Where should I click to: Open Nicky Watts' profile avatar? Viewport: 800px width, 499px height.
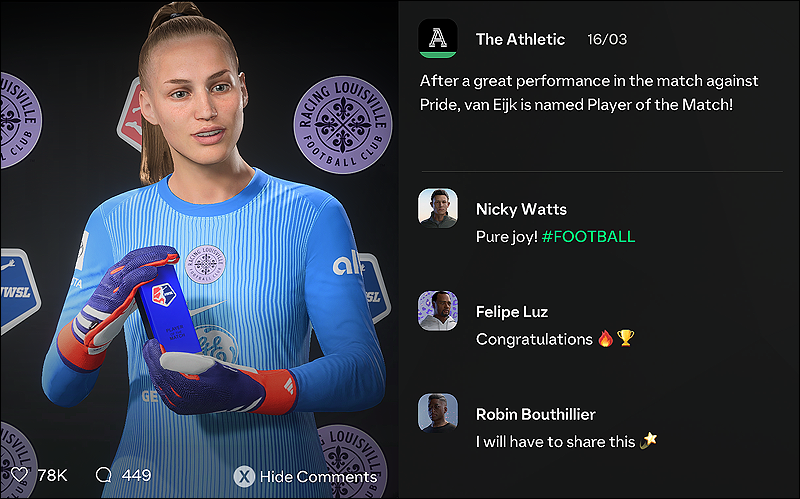tap(438, 208)
